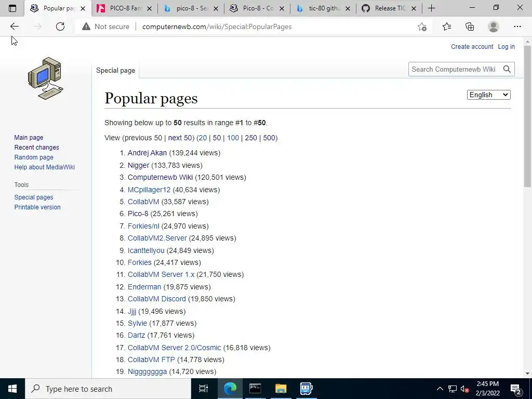
Task: Open the Random page link
Action: (x=34, y=157)
